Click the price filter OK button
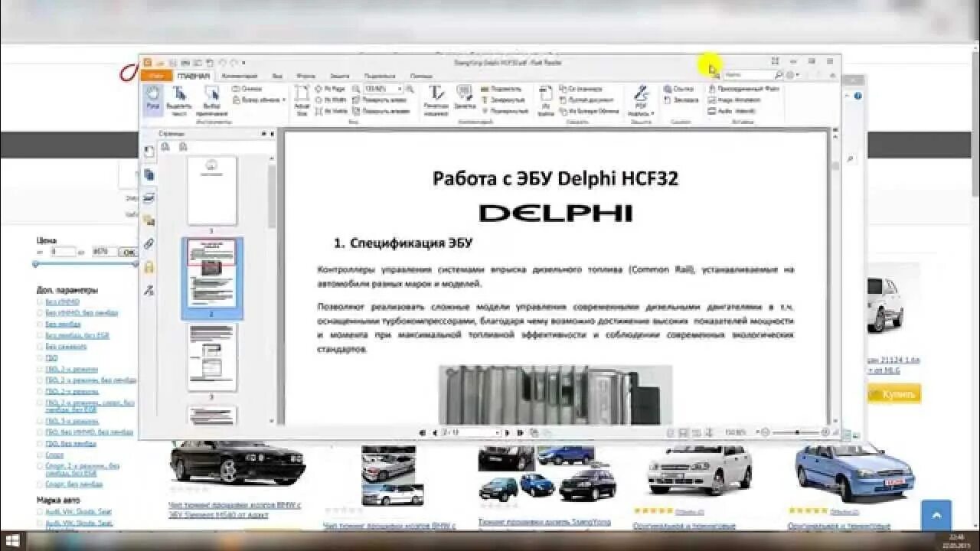The height and width of the screenshot is (551, 980). 128,252
